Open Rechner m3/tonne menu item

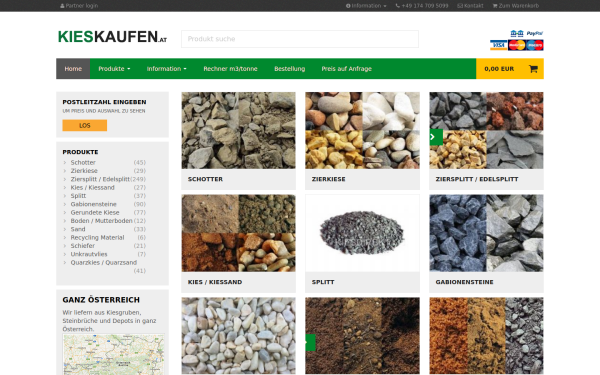pos(230,69)
